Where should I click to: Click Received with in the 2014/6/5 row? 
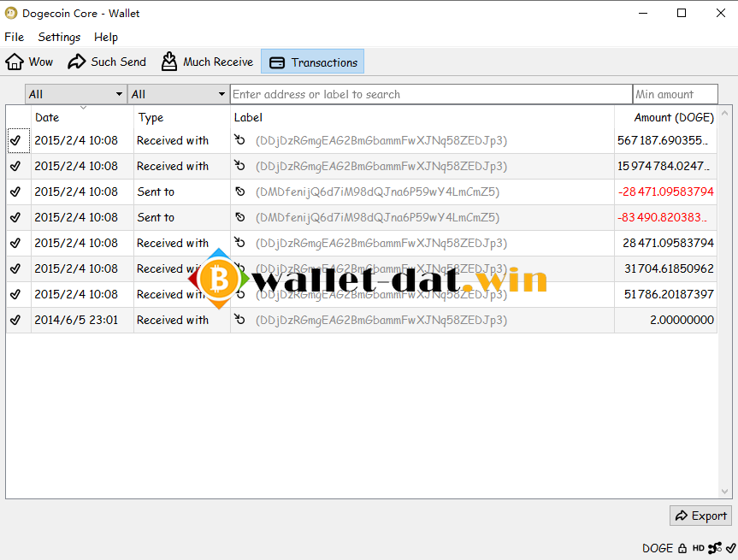(173, 320)
